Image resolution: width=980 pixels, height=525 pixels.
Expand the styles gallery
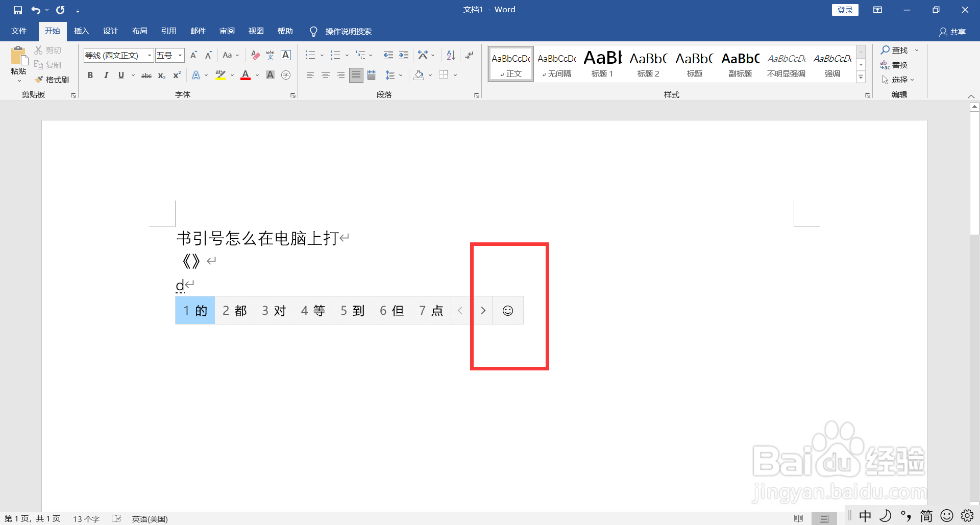coord(861,78)
